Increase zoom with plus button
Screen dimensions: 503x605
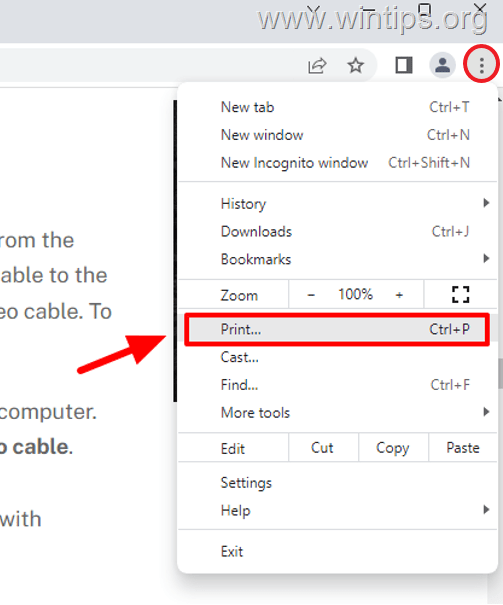[x=399, y=295]
